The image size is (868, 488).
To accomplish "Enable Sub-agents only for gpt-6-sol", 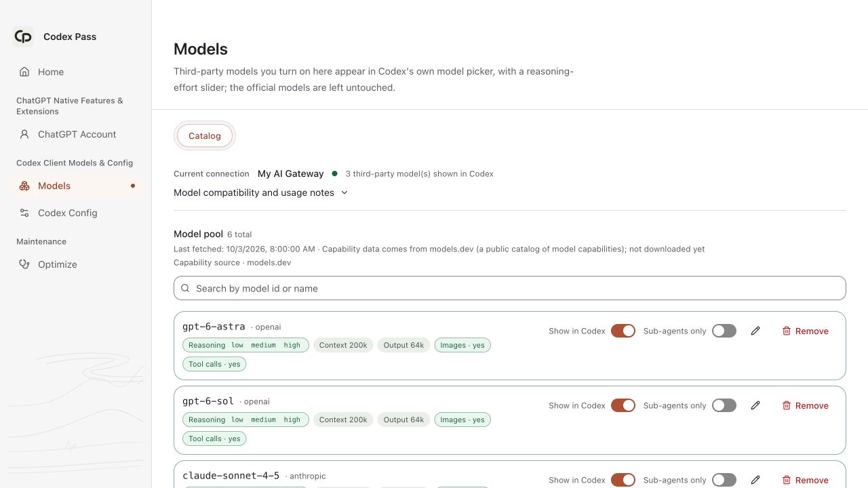I will tap(724, 405).
